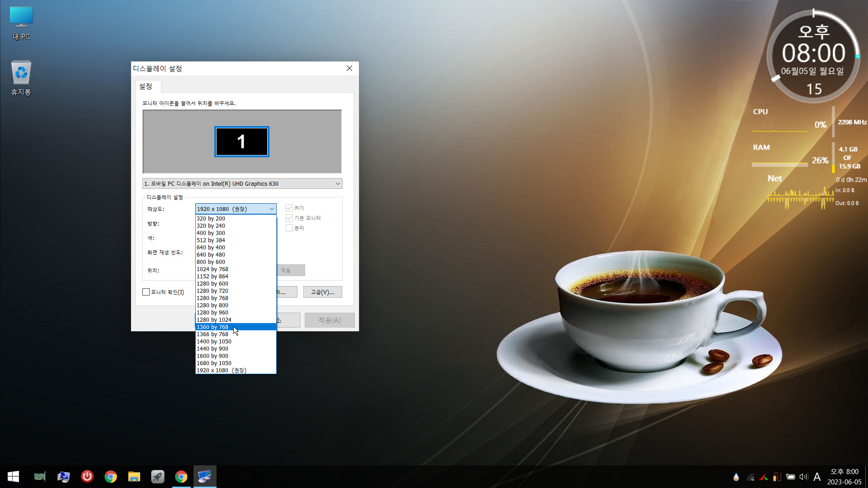
Task: Pick the highlighted 1360 by 768 entry
Action: [236, 327]
